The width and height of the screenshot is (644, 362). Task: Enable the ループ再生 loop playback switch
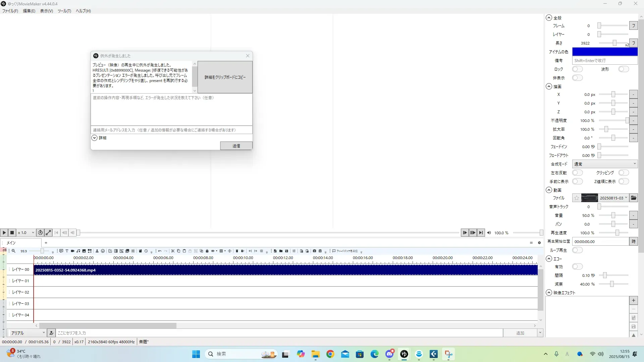(577, 250)
